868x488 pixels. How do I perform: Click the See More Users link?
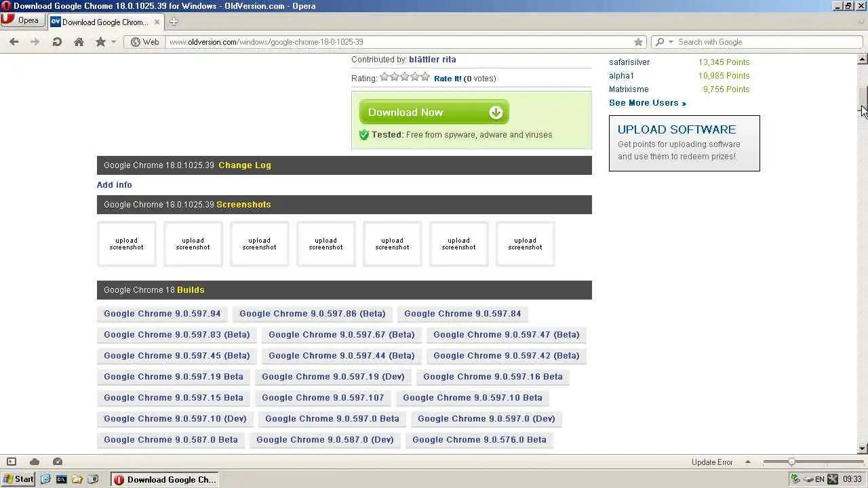click(648, 103)
